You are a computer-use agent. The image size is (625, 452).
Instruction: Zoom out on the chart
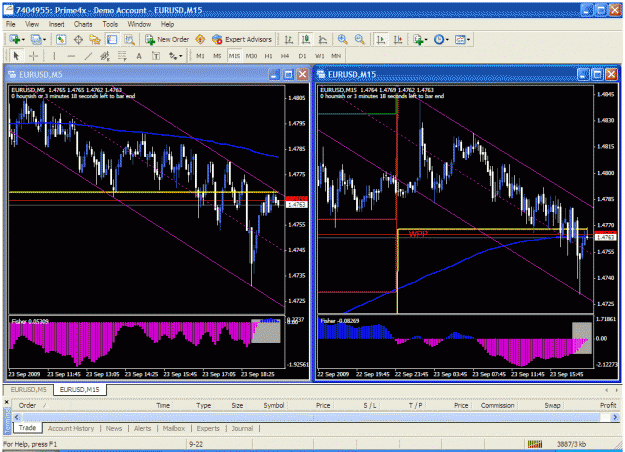pos(360,39)
